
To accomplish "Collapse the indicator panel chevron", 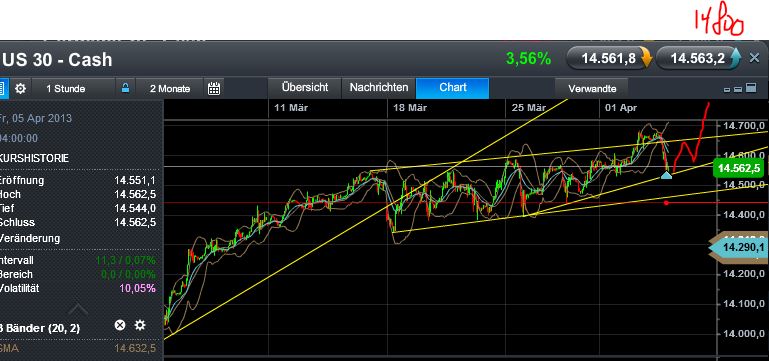I will click(79, 309).
